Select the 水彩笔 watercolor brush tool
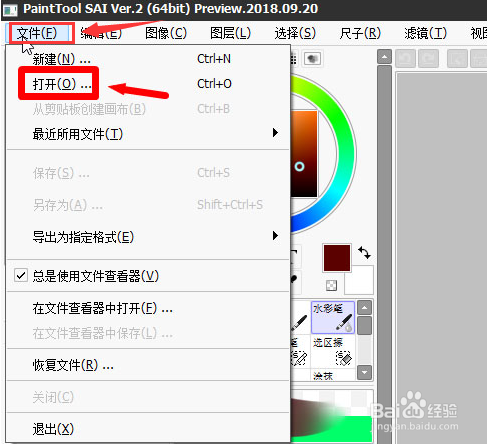Viewport: 487px width, 444px height. 332,317
